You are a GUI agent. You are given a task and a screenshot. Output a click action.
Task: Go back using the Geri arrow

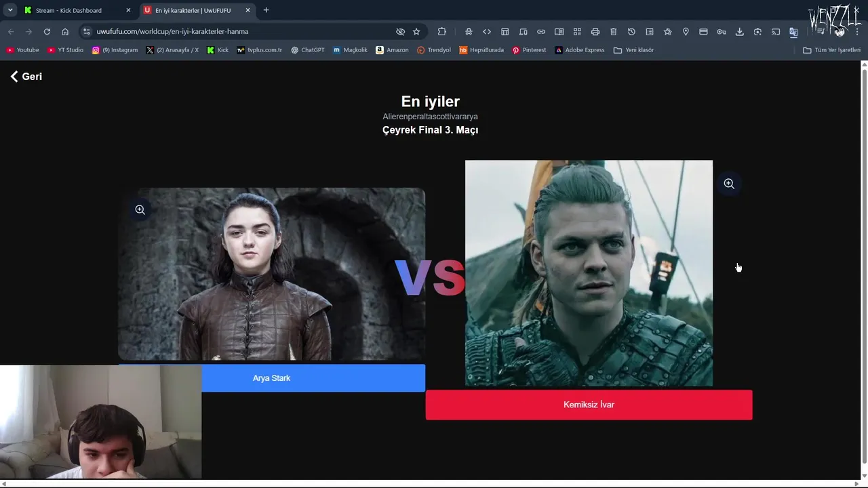coord(26,77)
